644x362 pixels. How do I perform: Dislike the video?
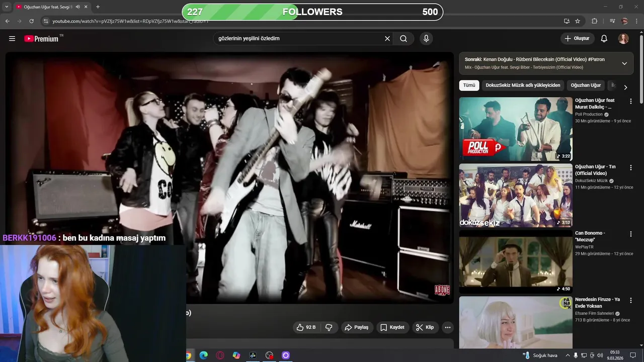point(329,327)
